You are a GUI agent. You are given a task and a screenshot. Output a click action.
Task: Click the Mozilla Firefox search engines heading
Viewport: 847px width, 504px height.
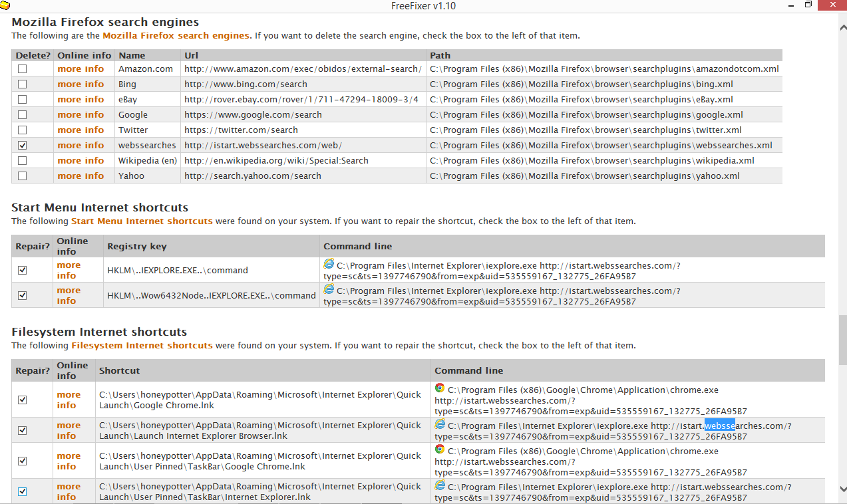point(105,23)
